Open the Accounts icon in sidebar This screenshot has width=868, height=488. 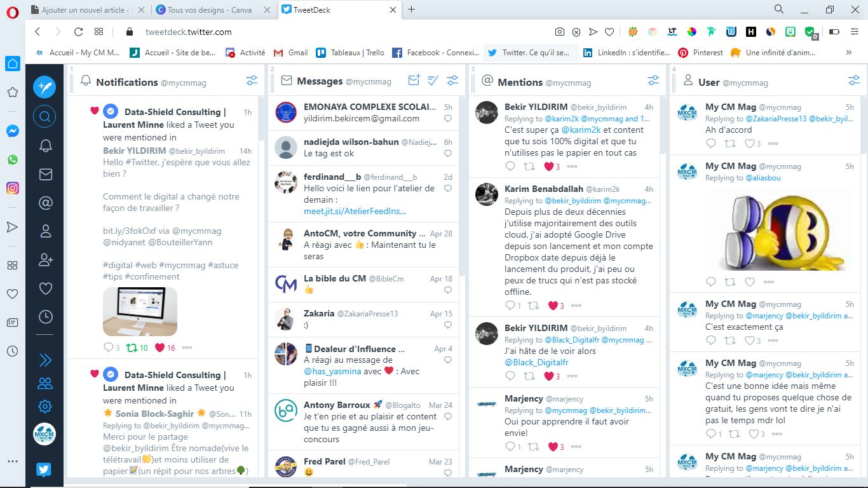tap(45, 383)
